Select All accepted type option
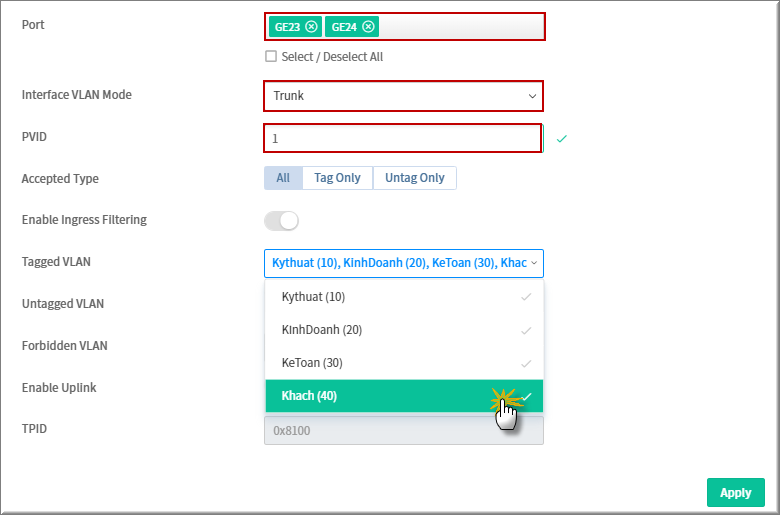The width and height of the screenshot is (780, 515). [283, 178]
